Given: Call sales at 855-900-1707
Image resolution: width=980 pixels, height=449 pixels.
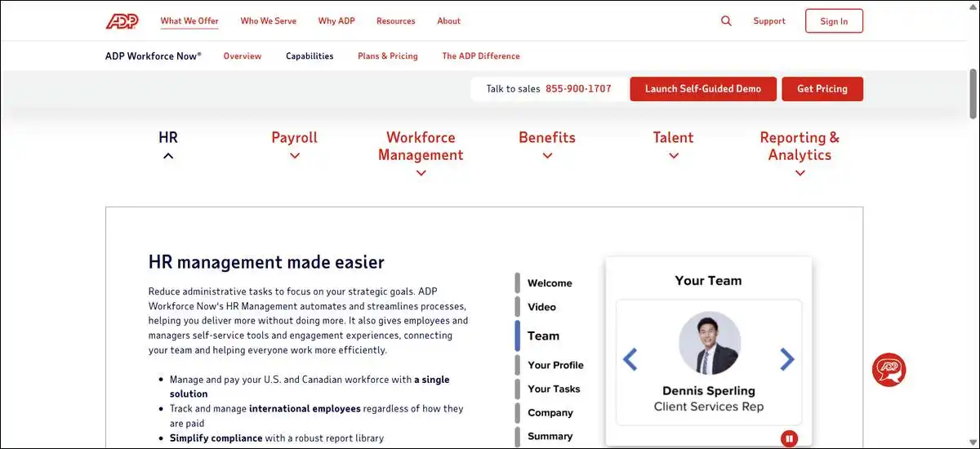Looking at the screenshot, I should coord(578,89).
